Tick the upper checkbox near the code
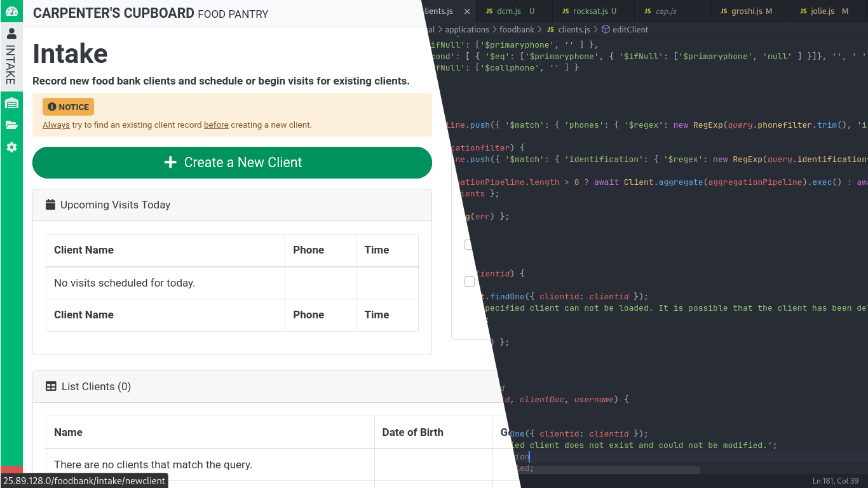The height and width of the screenshot is (488, 868). click(470, 245)
